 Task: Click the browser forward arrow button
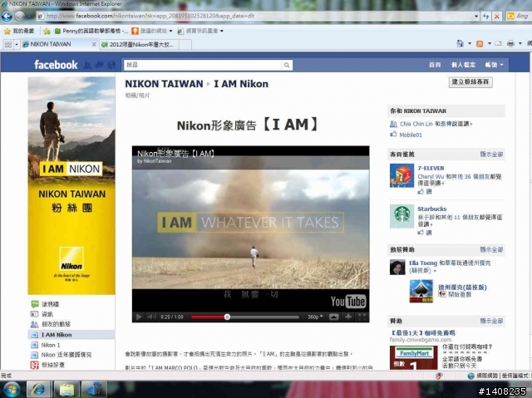pyautogui.click(x=20, y=16)
